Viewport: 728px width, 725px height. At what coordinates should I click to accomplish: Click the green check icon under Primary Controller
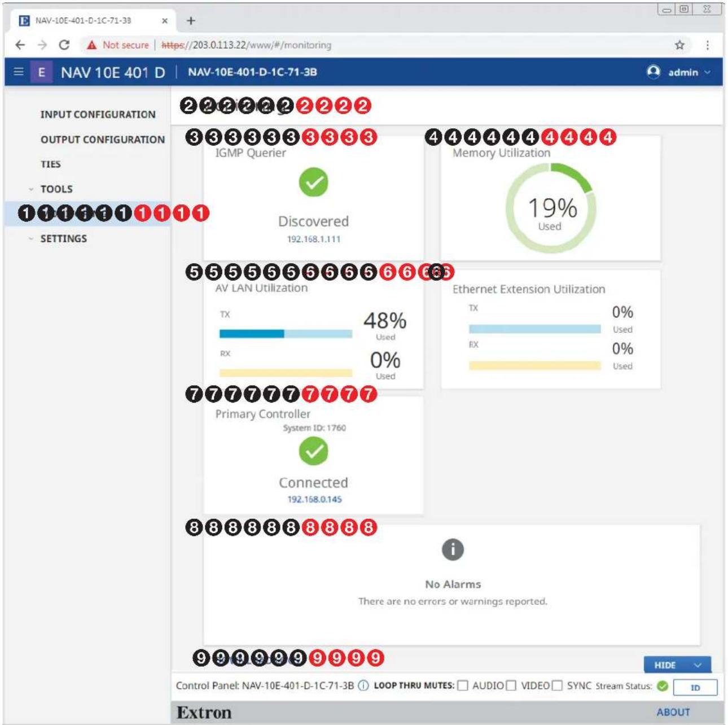pyautogui.click(x=313, y=451)
